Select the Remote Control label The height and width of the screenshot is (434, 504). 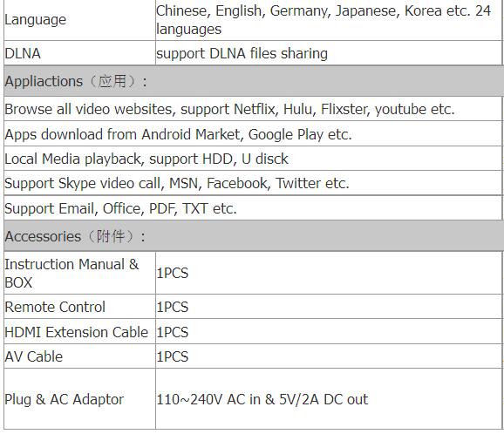[55, 307]
